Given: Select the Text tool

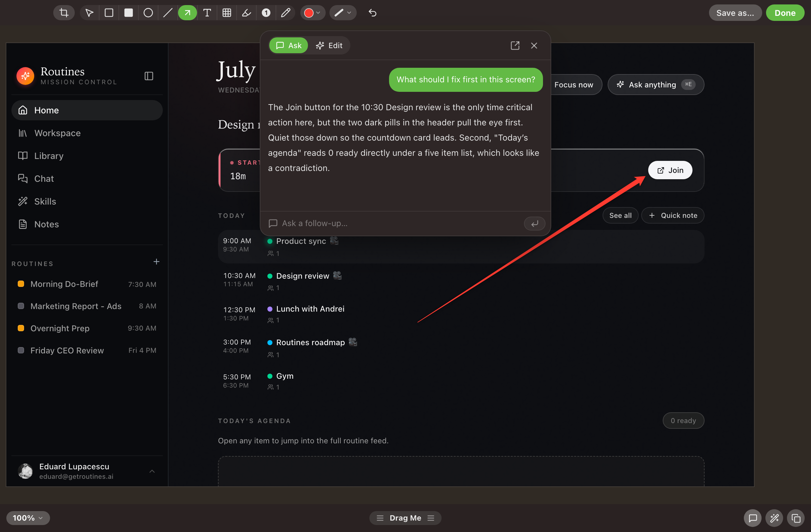Looking at the screenshot, I should (x=207, y=13).
